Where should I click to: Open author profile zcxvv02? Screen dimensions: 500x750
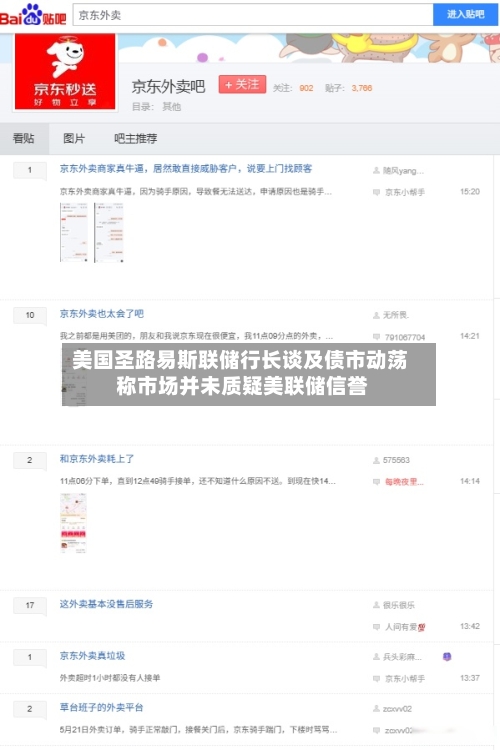[x=397, y=709]
